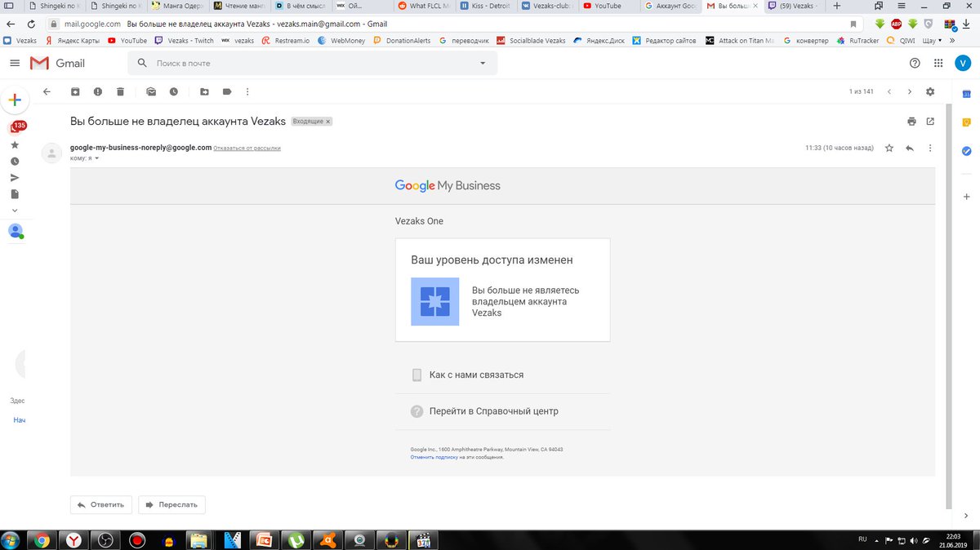Open the Windows Start menu
Image resolution: width=980 pixels, height=550 pixels.
point(11,539)
